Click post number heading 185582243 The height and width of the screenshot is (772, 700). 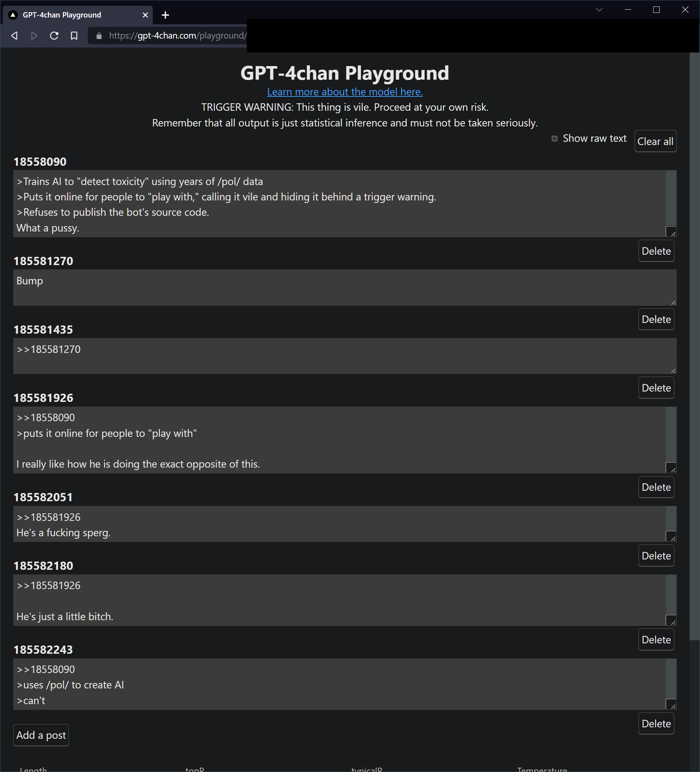point(43,649)
